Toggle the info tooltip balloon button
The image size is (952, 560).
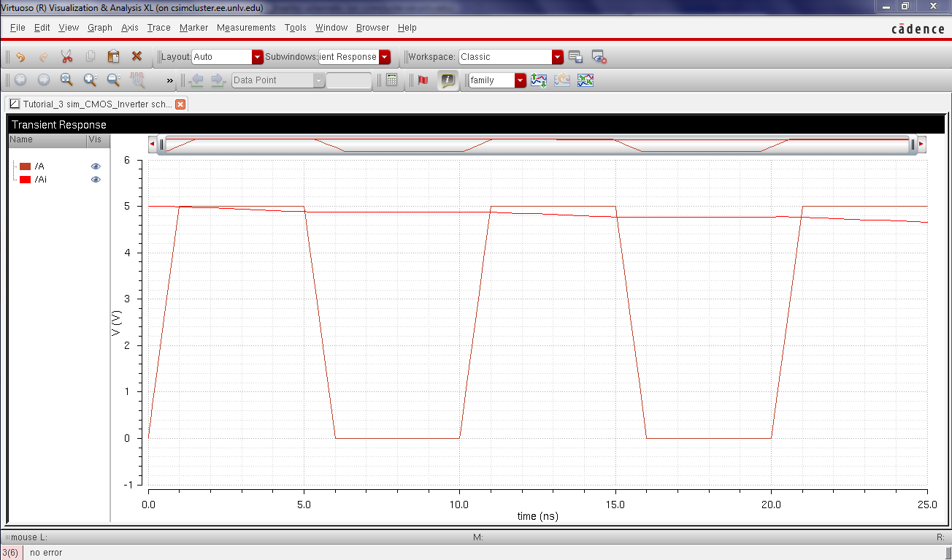pyautogui.click(x=448, y=80)
